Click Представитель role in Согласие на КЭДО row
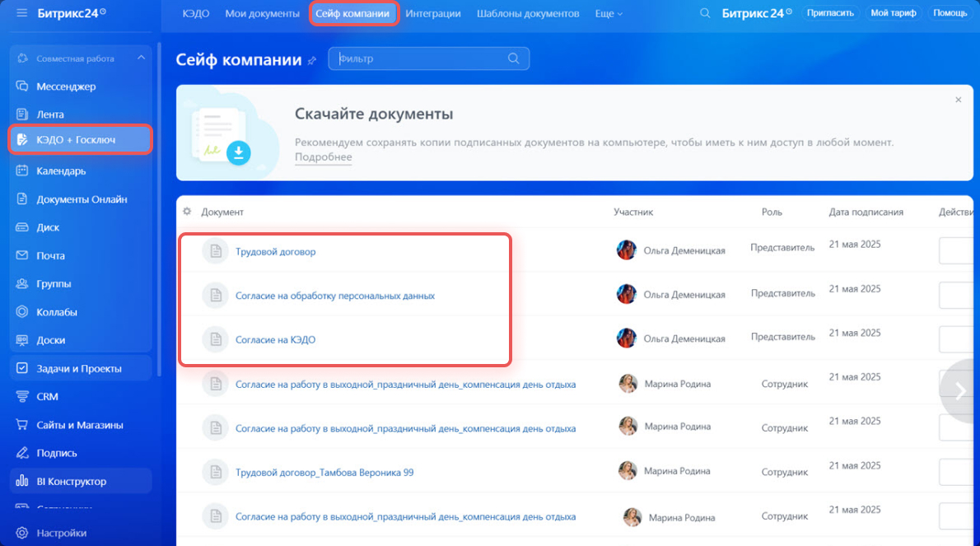This screenshot has height=546, width=980. [783, 337]
